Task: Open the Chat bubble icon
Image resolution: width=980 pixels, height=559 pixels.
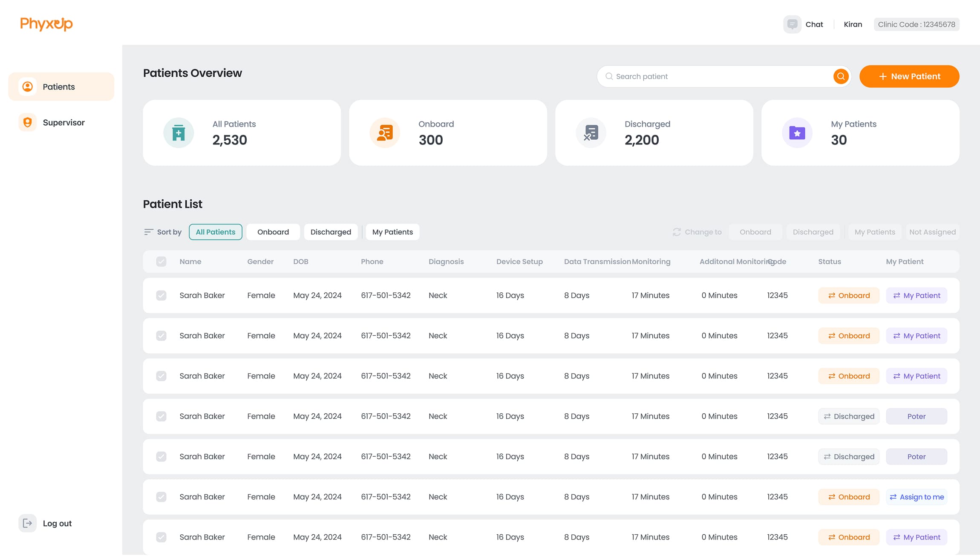Action: [x=792, y=24]
